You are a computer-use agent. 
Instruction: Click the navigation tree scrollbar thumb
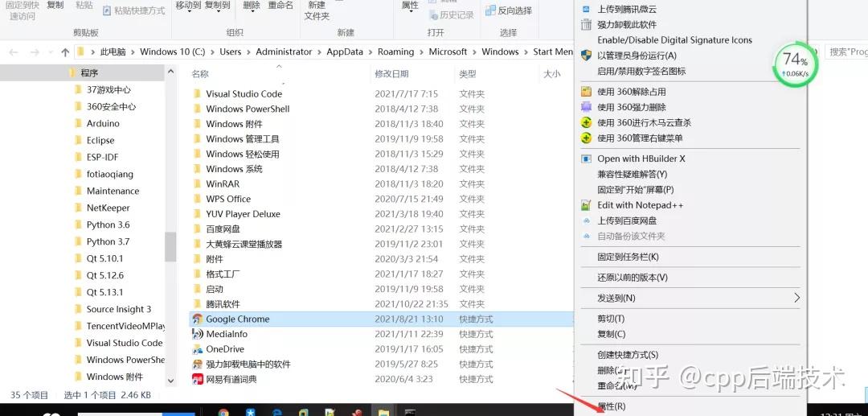coord(170,246)
